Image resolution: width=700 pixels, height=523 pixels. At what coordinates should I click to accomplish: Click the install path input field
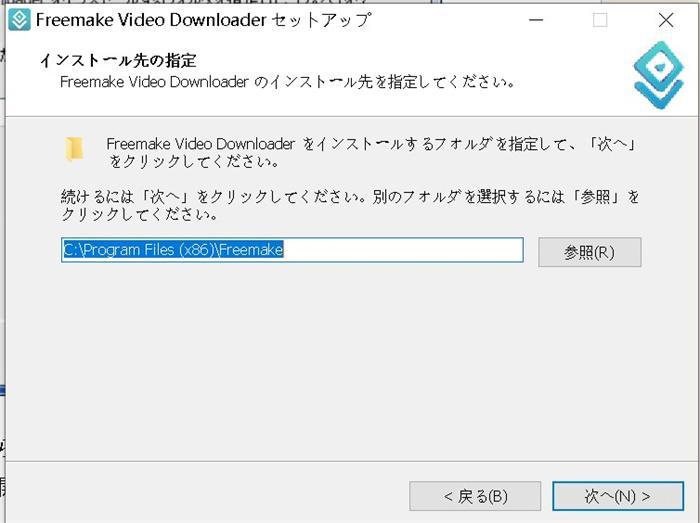click(x=292, y=250)
